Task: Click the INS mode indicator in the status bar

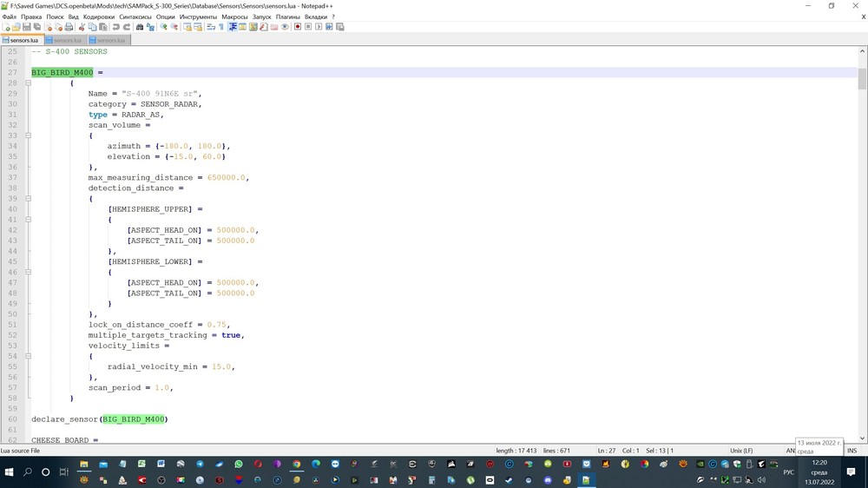Action: pos(852,451)
